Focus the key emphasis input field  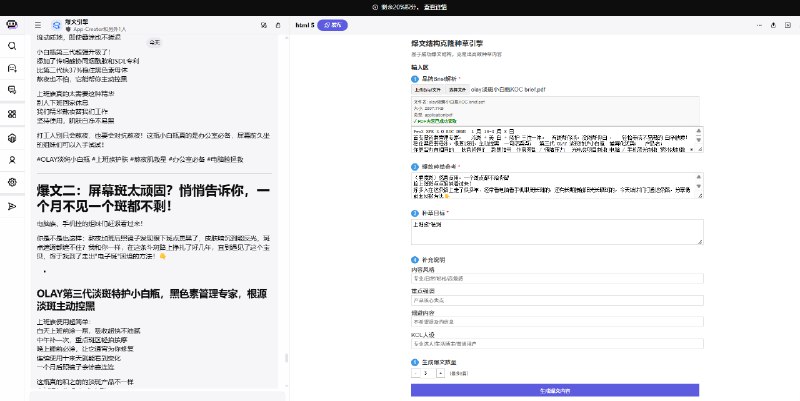click(x=557, y=300)
